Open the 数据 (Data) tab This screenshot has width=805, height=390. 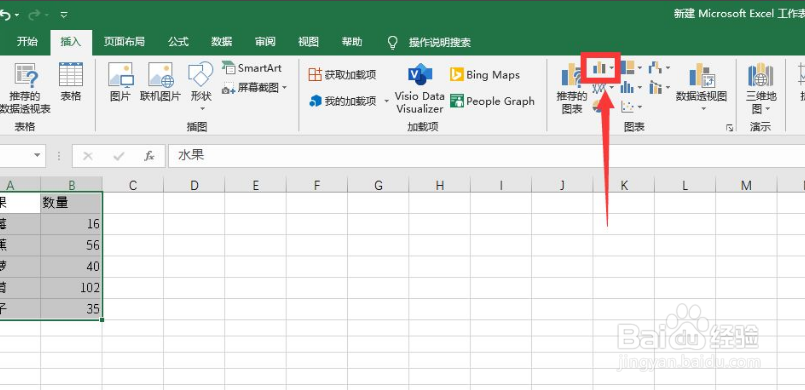click(x=222, y=42)
